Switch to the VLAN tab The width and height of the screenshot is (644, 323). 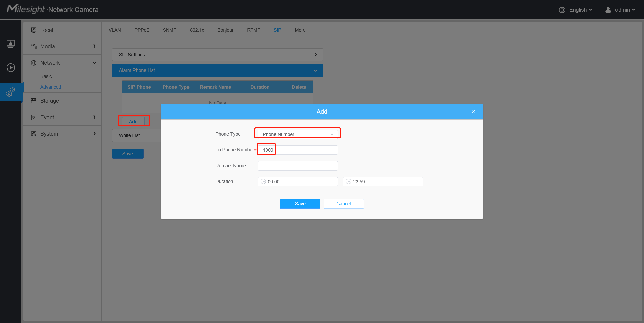point(115,30)
